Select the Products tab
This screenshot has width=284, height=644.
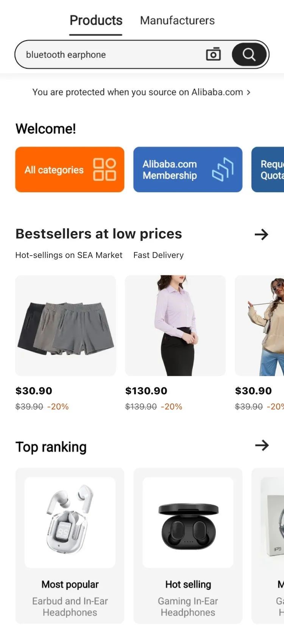coord(96,20)
